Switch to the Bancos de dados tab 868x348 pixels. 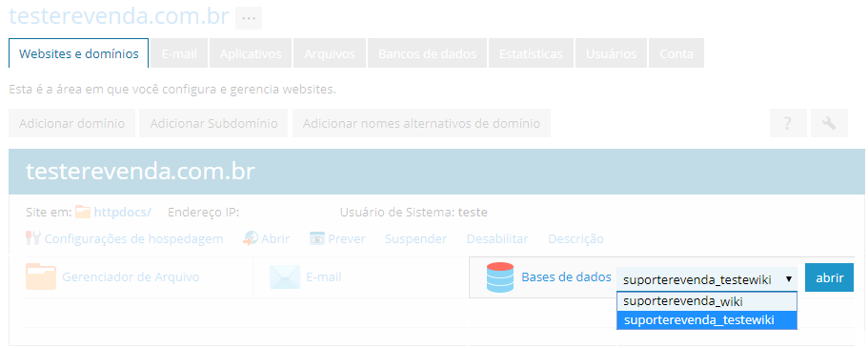tap(428, 53)
